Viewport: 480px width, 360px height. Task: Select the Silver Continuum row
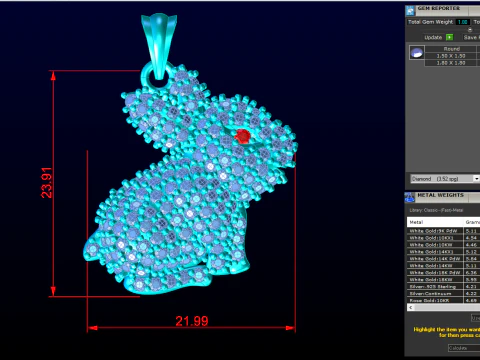pos(443,294)
